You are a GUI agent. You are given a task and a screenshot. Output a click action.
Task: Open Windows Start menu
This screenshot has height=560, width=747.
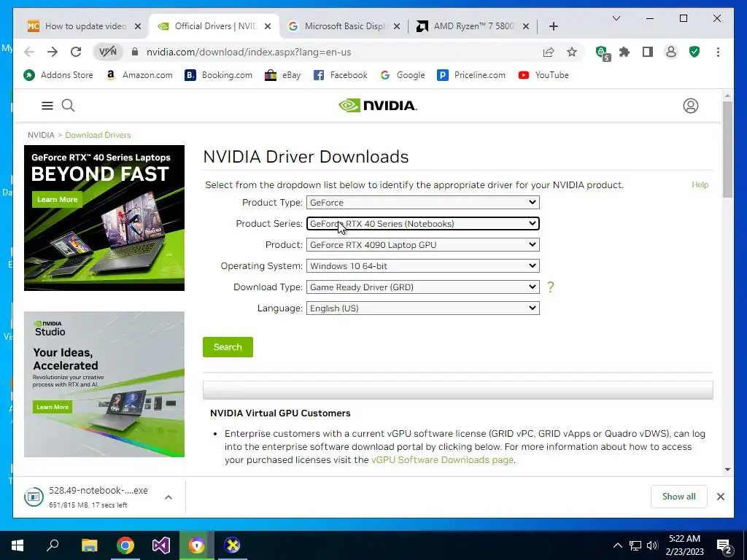[x=18, y=545]
